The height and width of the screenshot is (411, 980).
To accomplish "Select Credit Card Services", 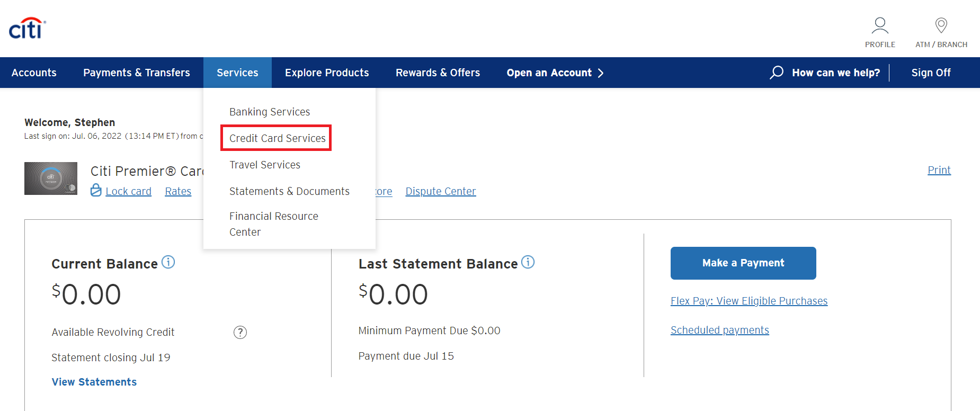I will pyautogui.click(x=278, y=138).
